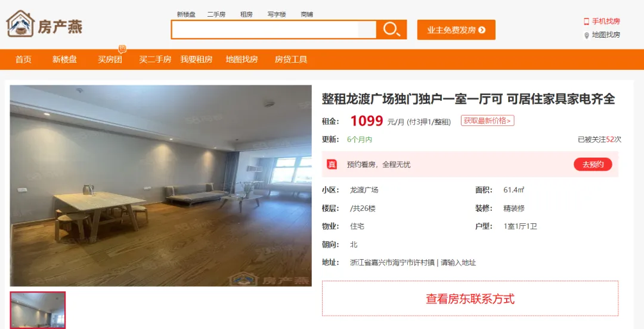Select the 新楼盘 search category tab
Screen dimensions: 644x329
[186, 14]
